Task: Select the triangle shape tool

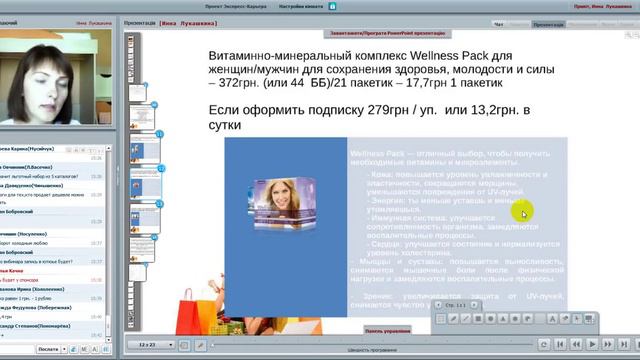Action: click(503, 319)
